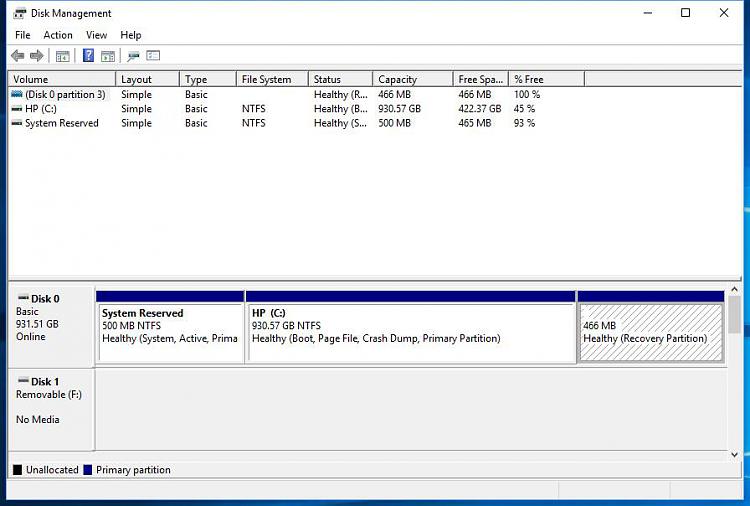Screen dimensions: 750x506
Task: Maximize the Disk Management window
Action: pyautogui.click(x=685, y=13)
